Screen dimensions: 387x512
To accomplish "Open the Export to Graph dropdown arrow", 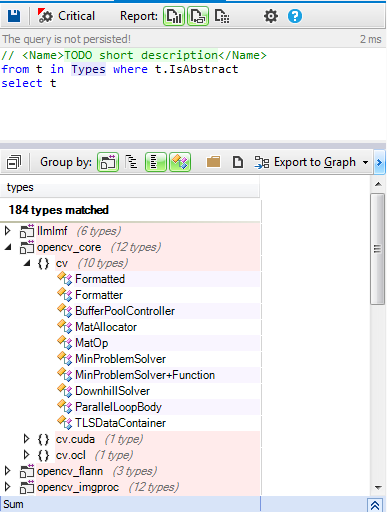I will [x=365, y=163].
